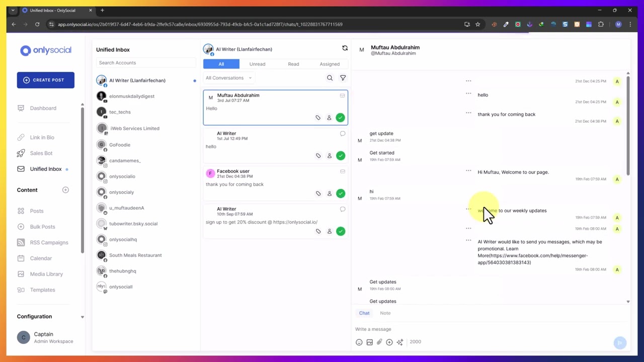
Task: Click tag icon on the '20% discount' conversation
Action: (318, 231)
